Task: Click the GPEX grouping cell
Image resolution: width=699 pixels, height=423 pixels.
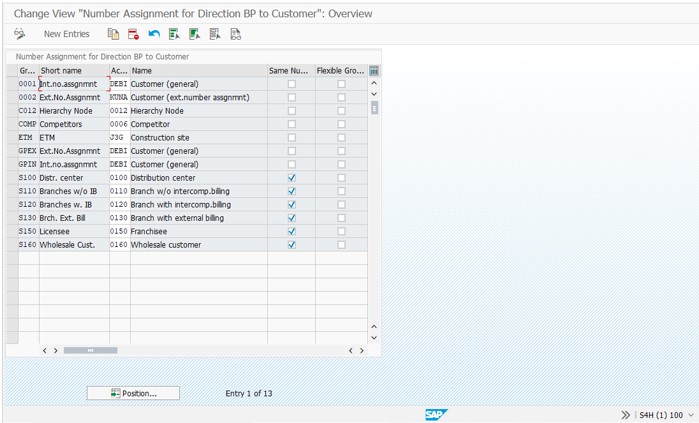Action: [29, 151]
